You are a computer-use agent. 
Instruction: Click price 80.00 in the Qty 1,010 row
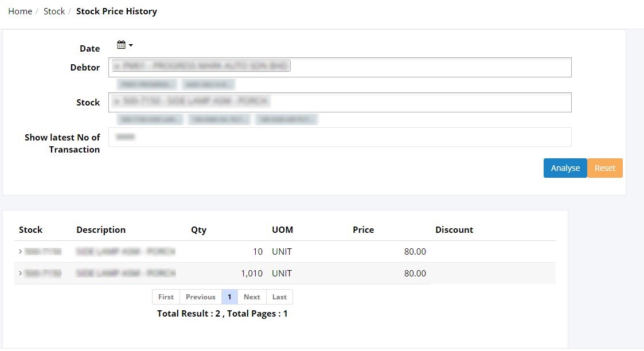coord(415,273)
